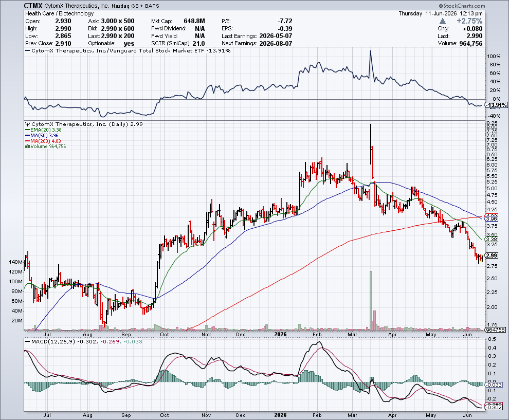Click the Open 2.930 value
The width and height of the screenshot is (509, 420).
tap(63, 21)
